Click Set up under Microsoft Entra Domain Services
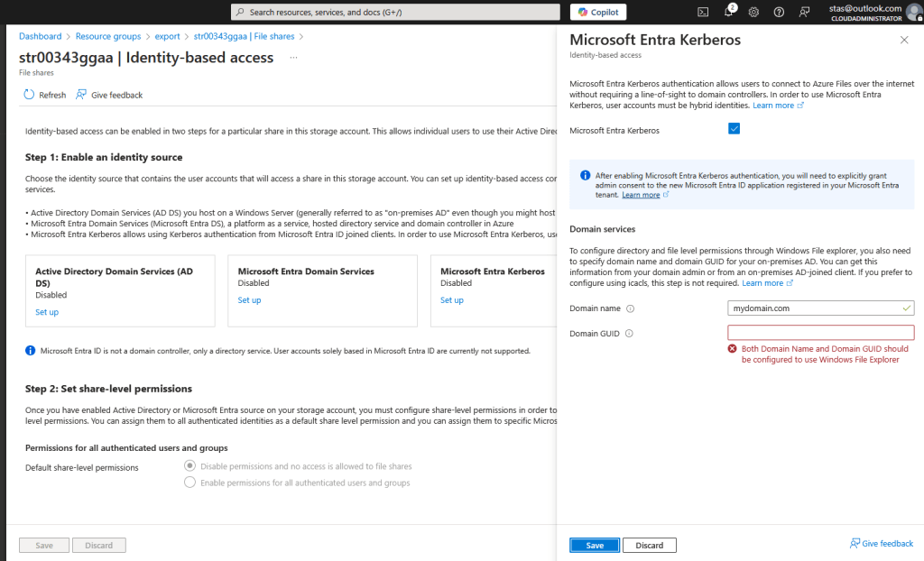Viewport: 924px width, 561px height. point(249,300)
